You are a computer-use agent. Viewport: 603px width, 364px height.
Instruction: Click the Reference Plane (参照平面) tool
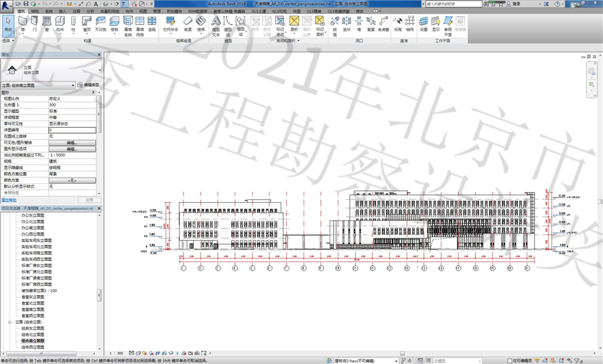pos(448,25)
